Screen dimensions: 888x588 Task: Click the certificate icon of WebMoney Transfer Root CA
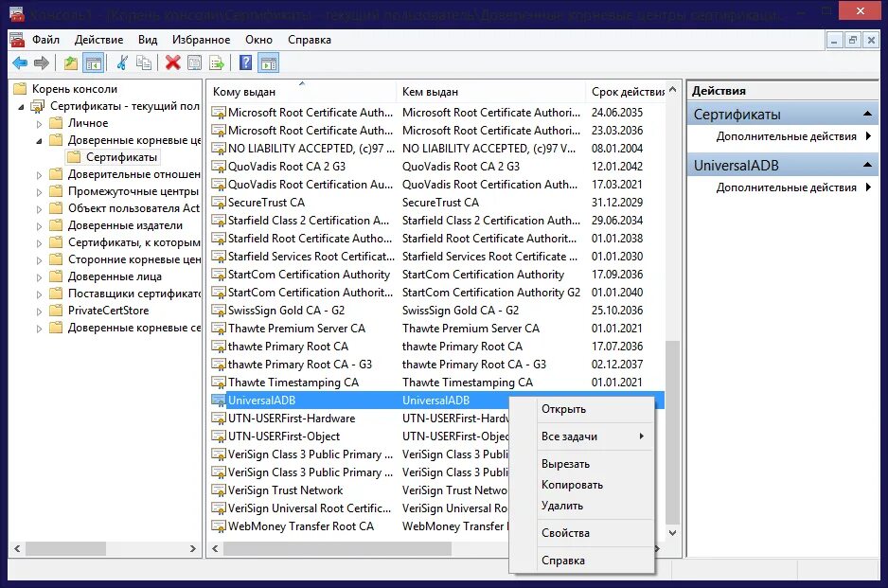pyautogui.click(x=218, y=526)
